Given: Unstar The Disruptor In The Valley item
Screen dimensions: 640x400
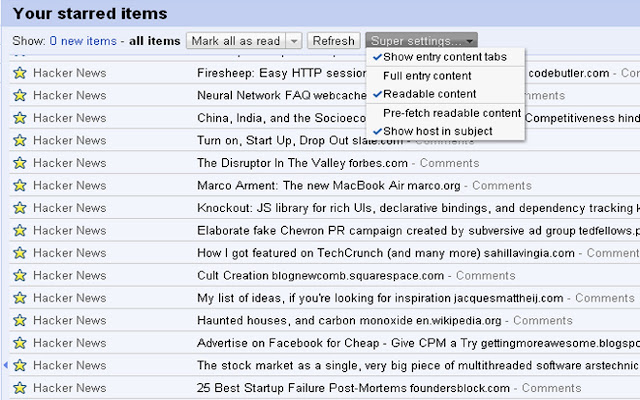Looking at the screenshot, I should point(20,163).
